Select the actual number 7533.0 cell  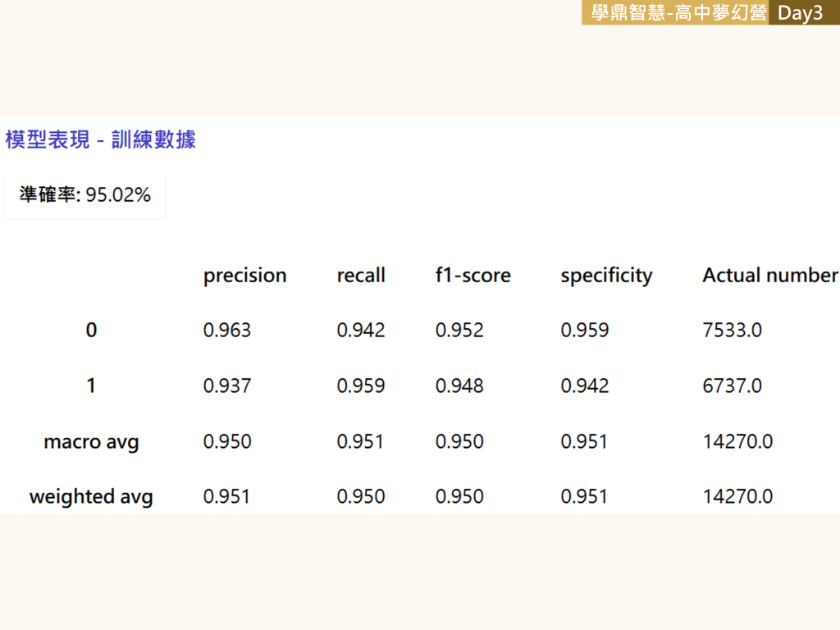click(x=732, y=331)
